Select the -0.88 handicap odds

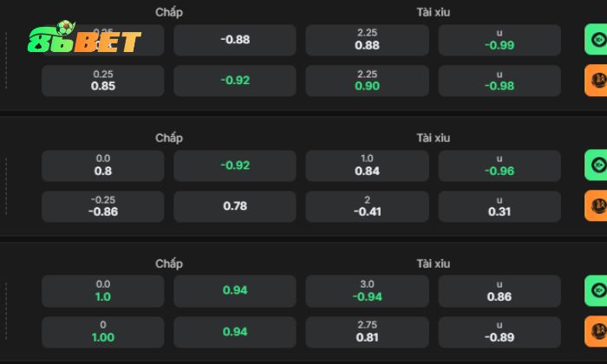235,40
